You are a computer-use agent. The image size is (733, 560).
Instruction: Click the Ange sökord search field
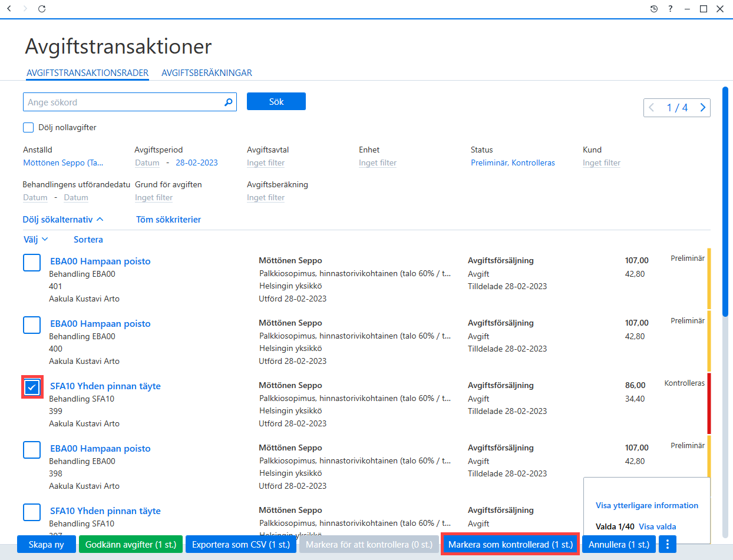130,102
